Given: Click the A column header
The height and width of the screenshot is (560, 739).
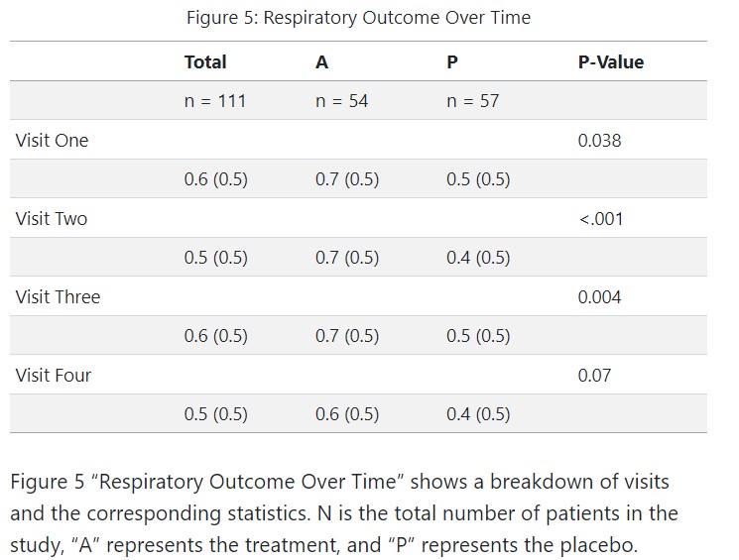Looking at the screenshot, I should click(x=321, y=61).
